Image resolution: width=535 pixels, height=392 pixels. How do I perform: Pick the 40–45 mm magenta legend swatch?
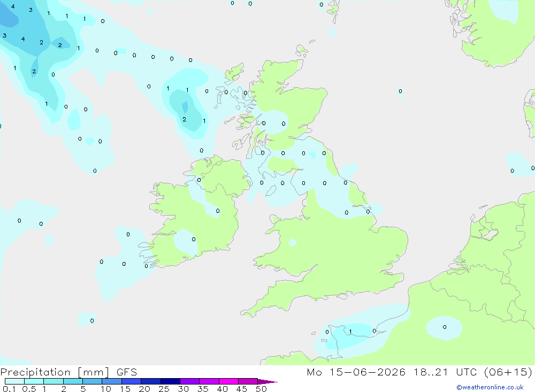point(228,381)
